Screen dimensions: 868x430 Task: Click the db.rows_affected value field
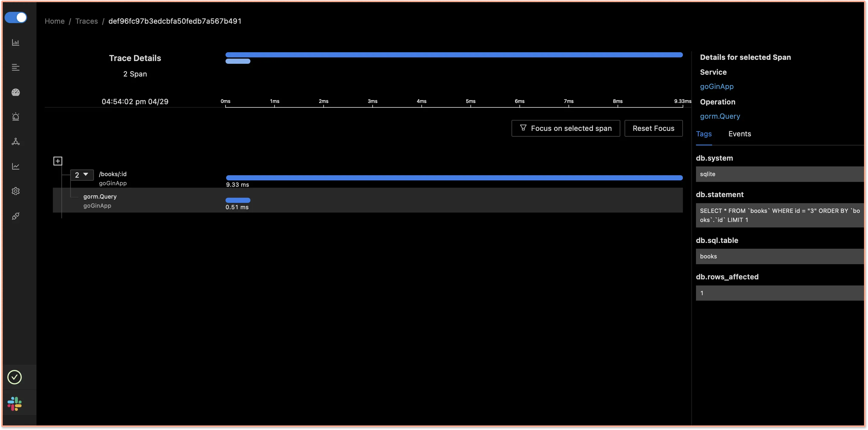(780, 293)
